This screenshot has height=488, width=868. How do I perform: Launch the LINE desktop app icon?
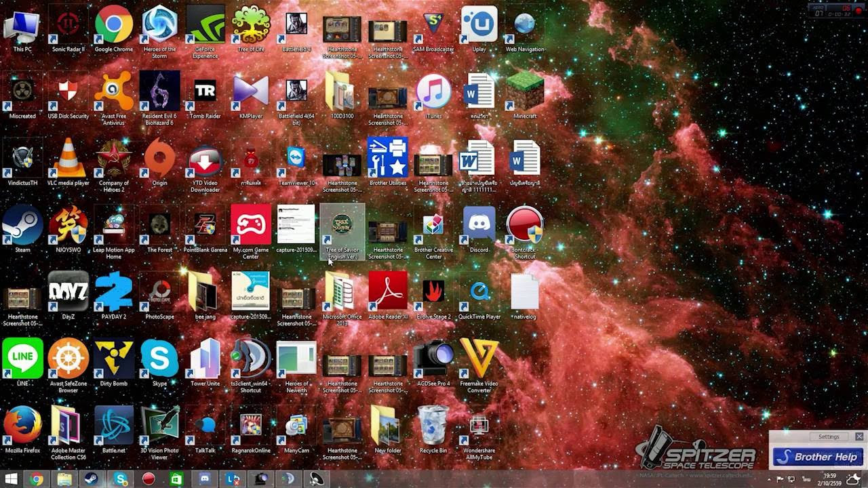[x=22, y=358]
